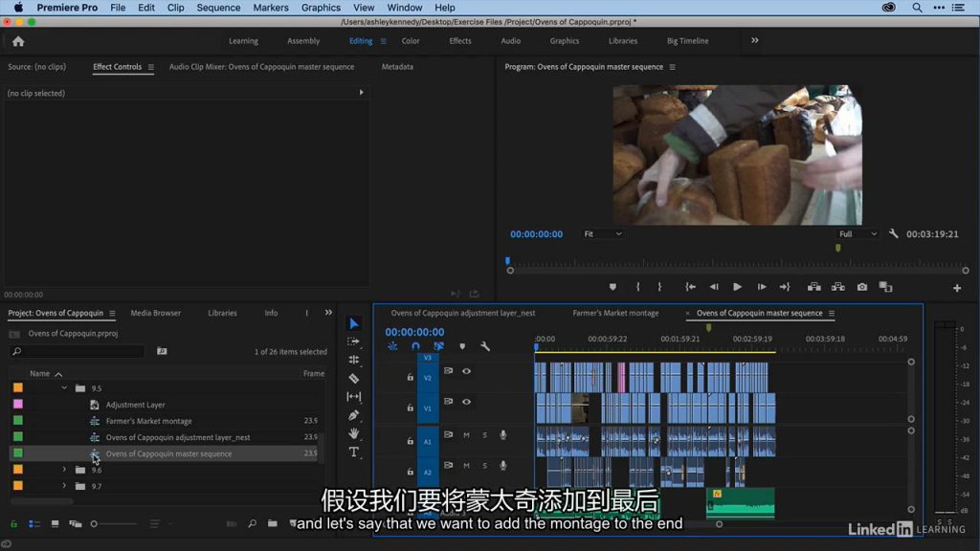The width and height of the screenshot is (980, 551).
Task: Export frame with camera icon
Action: [862, 287]
